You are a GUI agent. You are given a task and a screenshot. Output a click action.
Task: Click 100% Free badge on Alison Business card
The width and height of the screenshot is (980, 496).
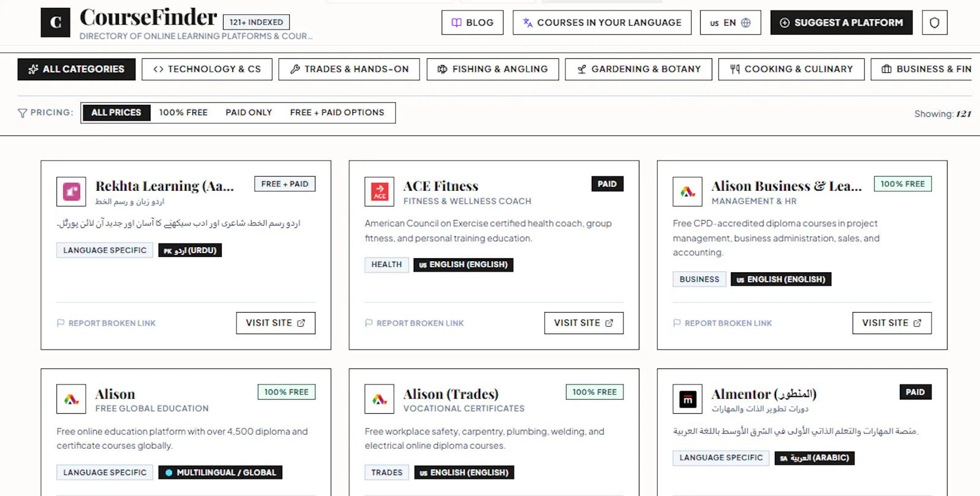coord(902,184)
